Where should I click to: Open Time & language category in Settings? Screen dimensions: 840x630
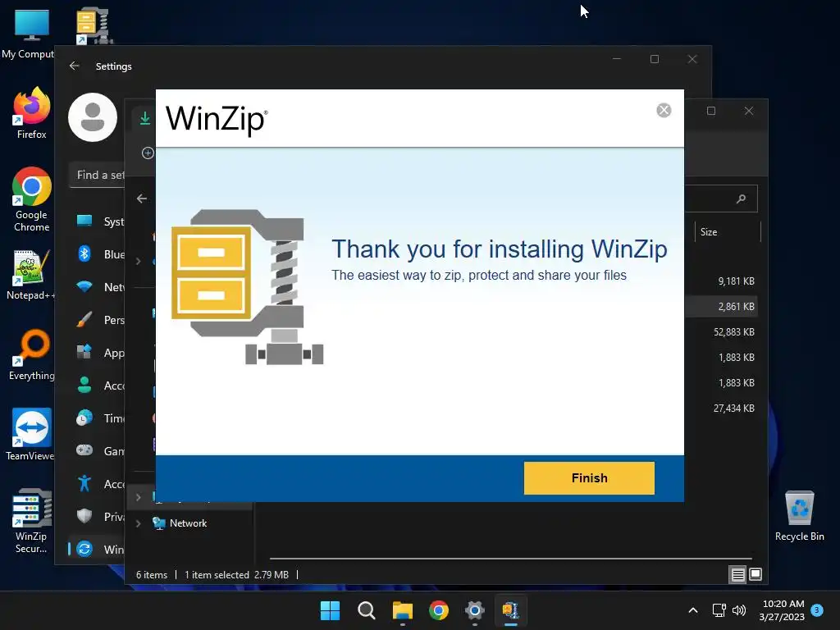99,418
